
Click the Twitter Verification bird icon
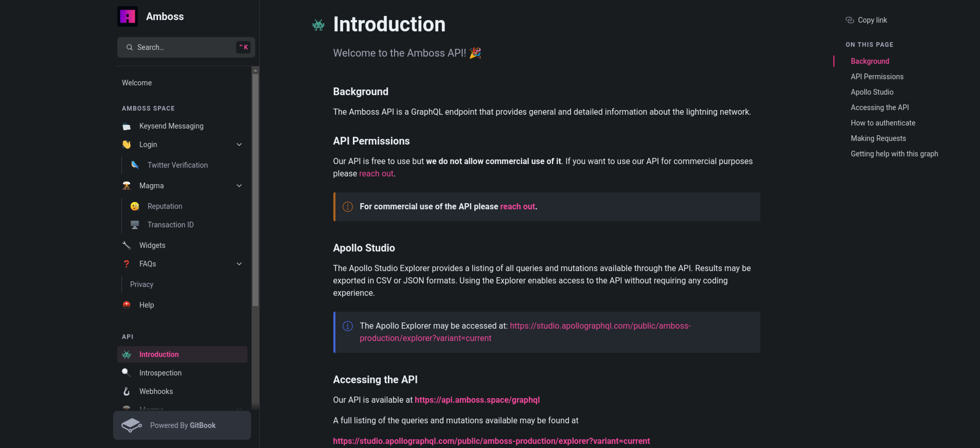[x=135, y=165]
